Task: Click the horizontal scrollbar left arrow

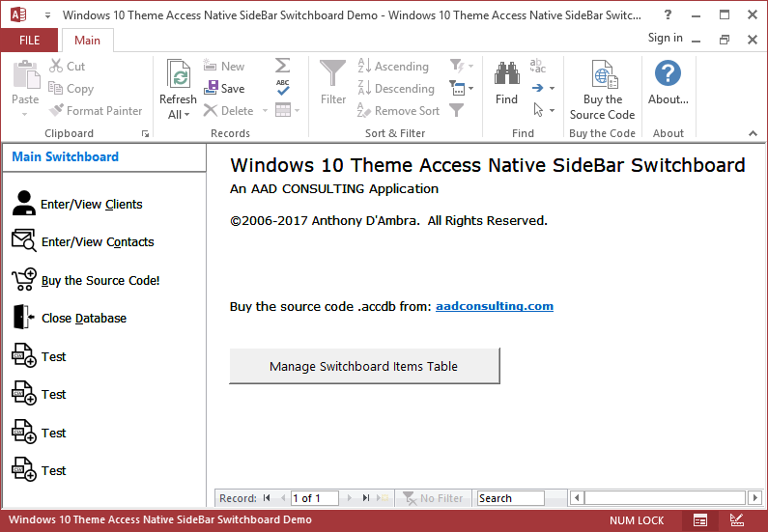Action: click(x=577, y=498)
